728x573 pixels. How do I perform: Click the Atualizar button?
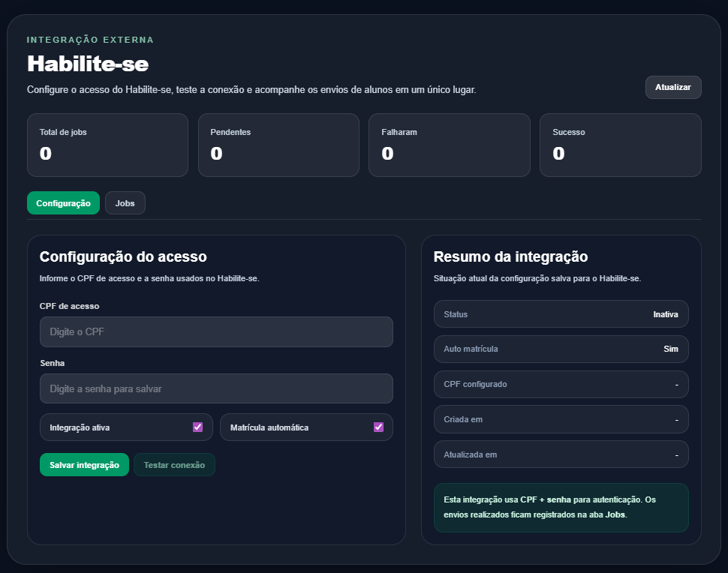673,87
